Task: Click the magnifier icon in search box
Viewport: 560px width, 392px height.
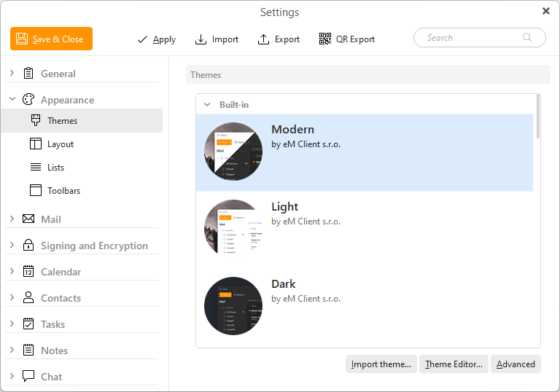Action: click(x=527, y=37)
